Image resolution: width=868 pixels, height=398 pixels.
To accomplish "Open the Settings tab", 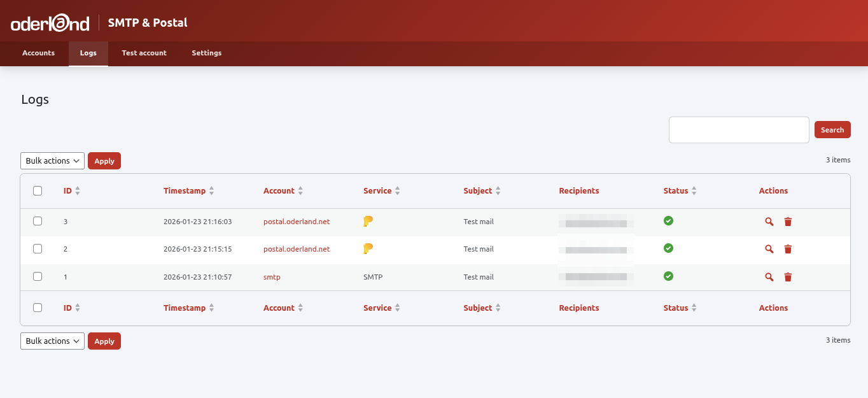I will click(x=206, y=53).
